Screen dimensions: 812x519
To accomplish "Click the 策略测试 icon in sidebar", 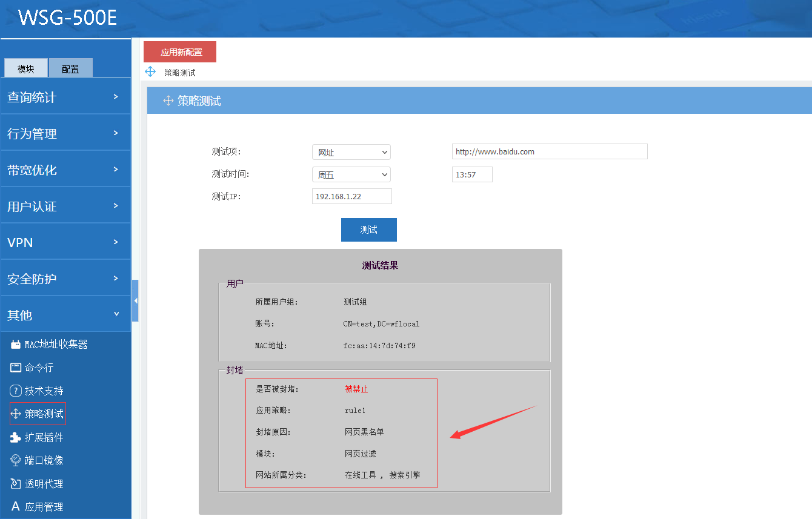I will (x=16, y=414).
